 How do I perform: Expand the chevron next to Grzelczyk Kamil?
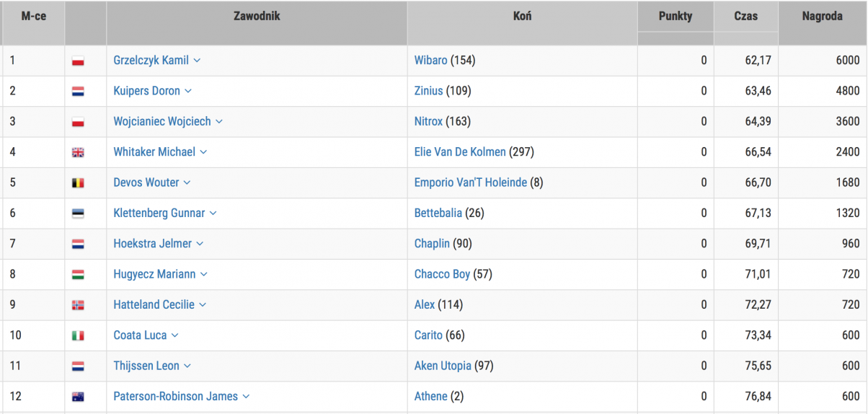coord(197,61)
